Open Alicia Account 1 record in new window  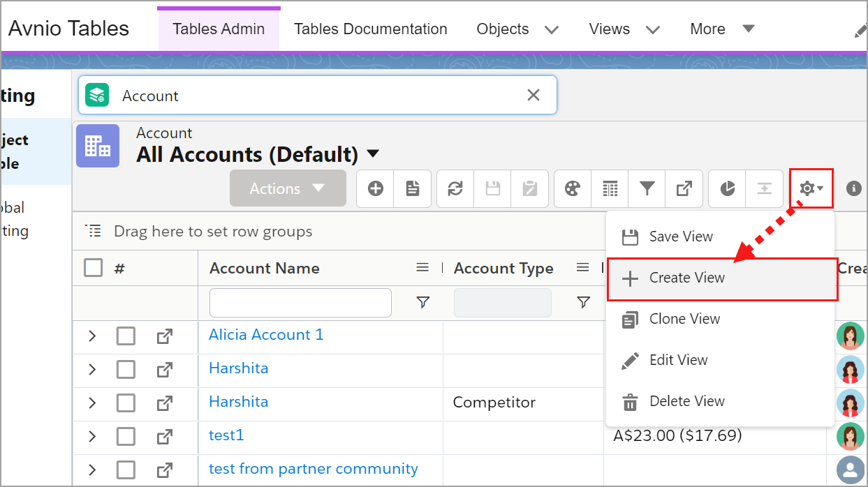164,336
